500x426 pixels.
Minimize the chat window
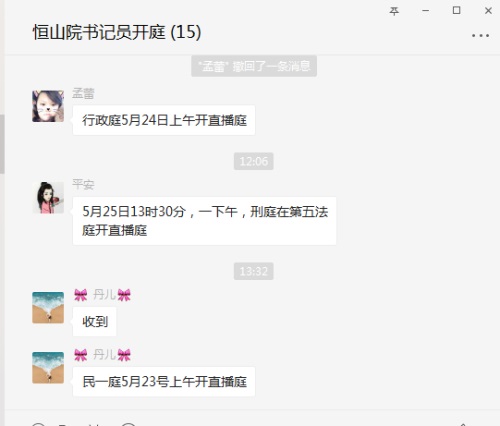click(x=425, y=11)
